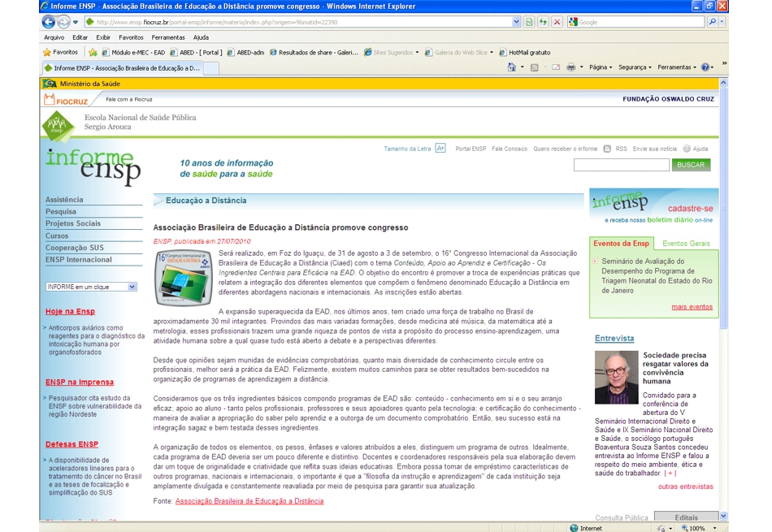Open the INFORME em um clique dropdown

(91, 287)
